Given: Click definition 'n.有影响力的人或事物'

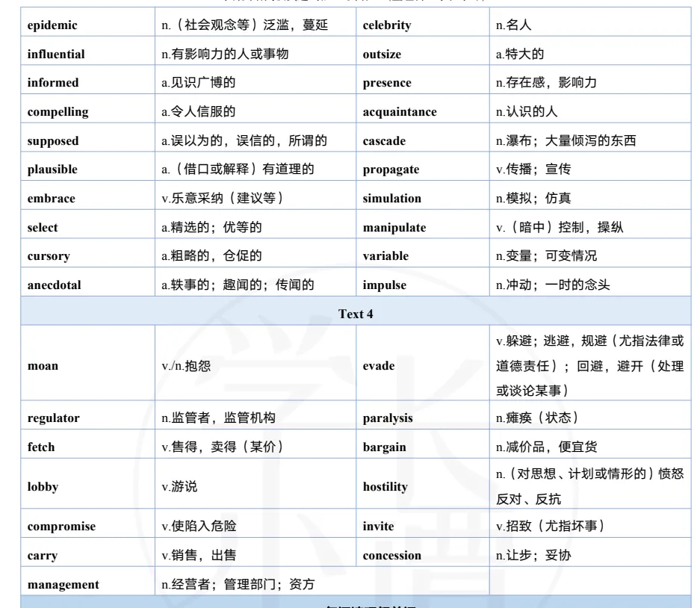Looking at the screenshot, I should 225,54.
